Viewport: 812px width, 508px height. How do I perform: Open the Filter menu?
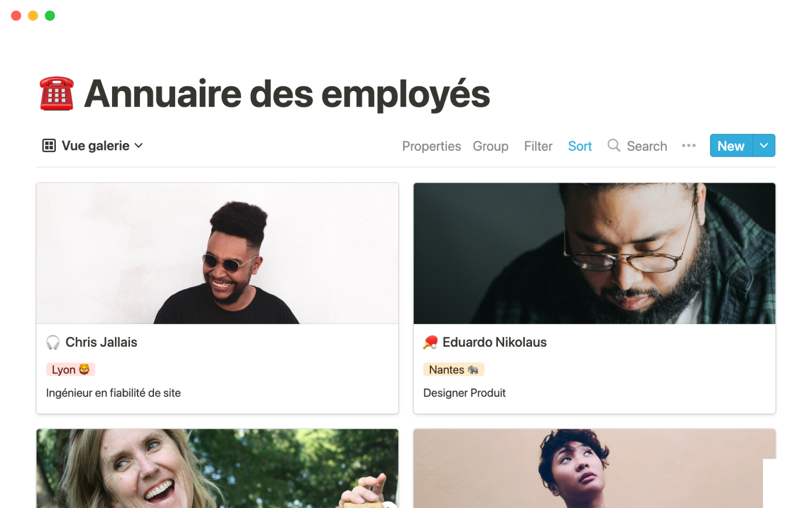538,146
